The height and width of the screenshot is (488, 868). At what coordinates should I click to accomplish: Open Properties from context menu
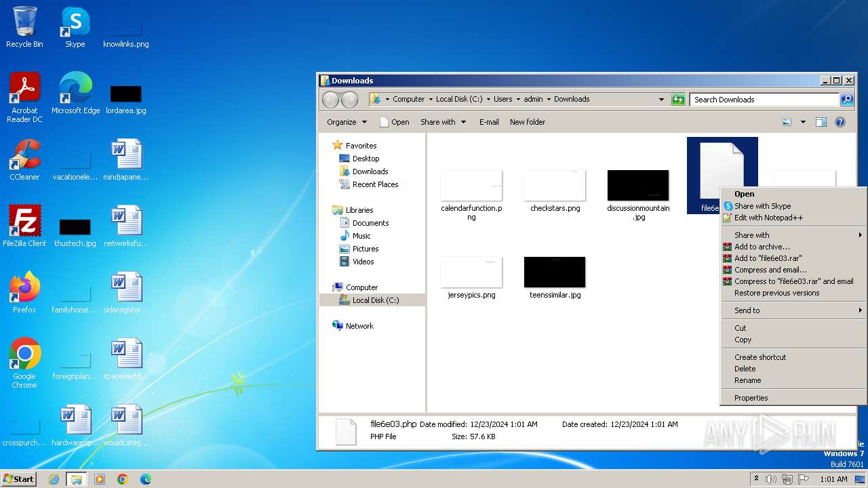(793, 398)
